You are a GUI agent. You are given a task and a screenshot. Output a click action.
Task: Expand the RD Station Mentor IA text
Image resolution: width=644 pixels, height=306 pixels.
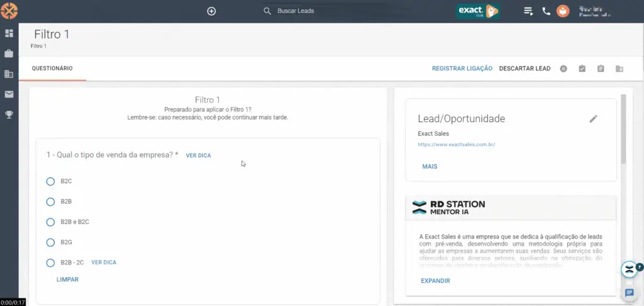(x=435, y=281)
